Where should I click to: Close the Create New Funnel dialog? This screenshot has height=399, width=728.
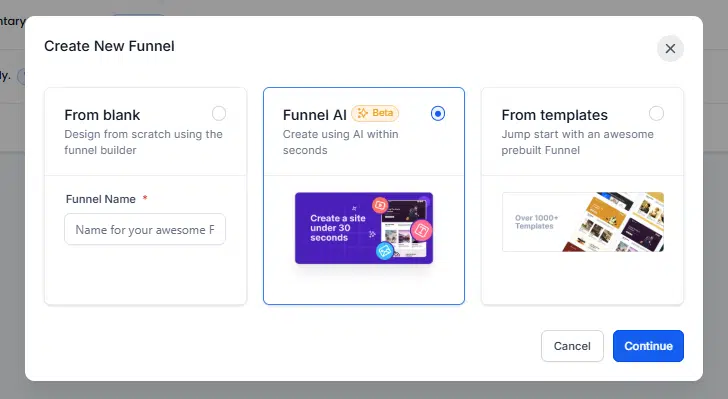(670, 48)
